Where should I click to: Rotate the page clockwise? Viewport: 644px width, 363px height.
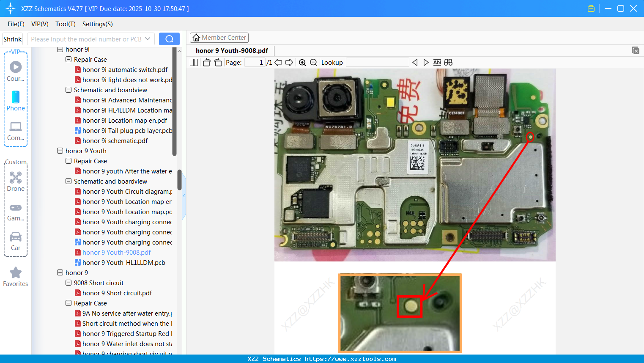point(218,63)
